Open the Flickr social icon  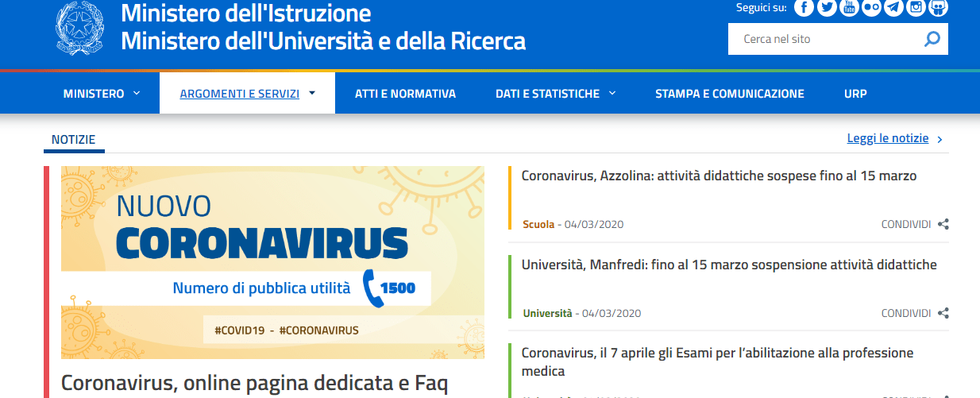(x=872, y=8)
